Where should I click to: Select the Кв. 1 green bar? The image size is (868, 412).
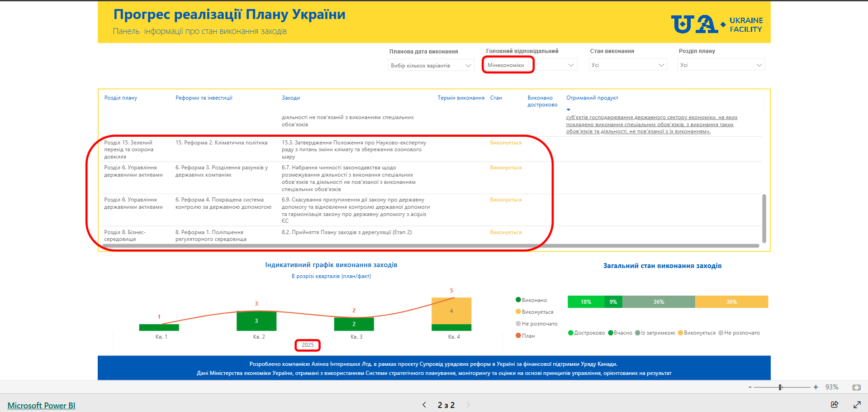click(x=159, y=327)
